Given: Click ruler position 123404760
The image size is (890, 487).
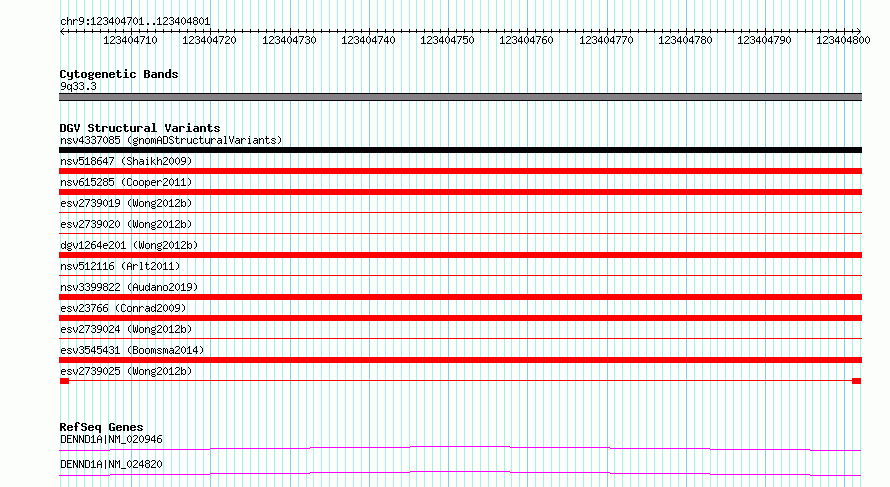Looking at the screenshot, I should point(526,40).
